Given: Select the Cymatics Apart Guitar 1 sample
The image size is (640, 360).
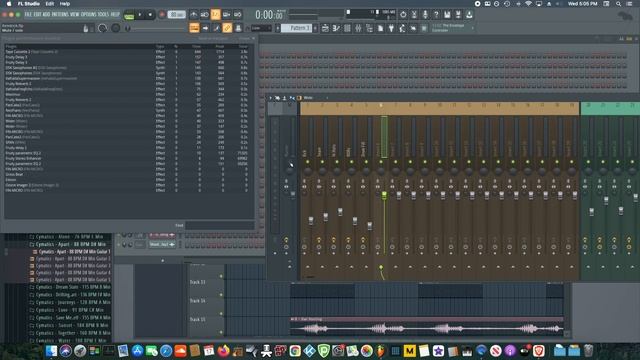Looking at the screenshot, I should pos(72,252).
